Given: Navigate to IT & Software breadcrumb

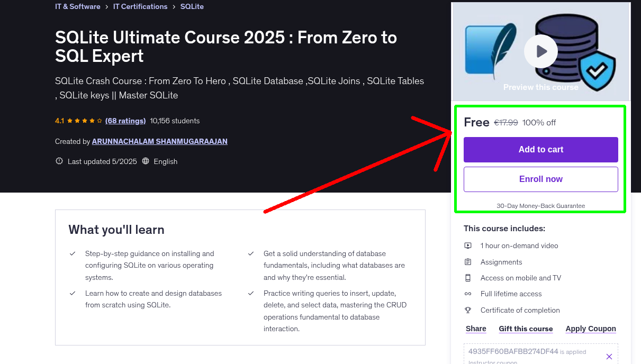Looking at the screenshot, I should (x=77, y=6).
